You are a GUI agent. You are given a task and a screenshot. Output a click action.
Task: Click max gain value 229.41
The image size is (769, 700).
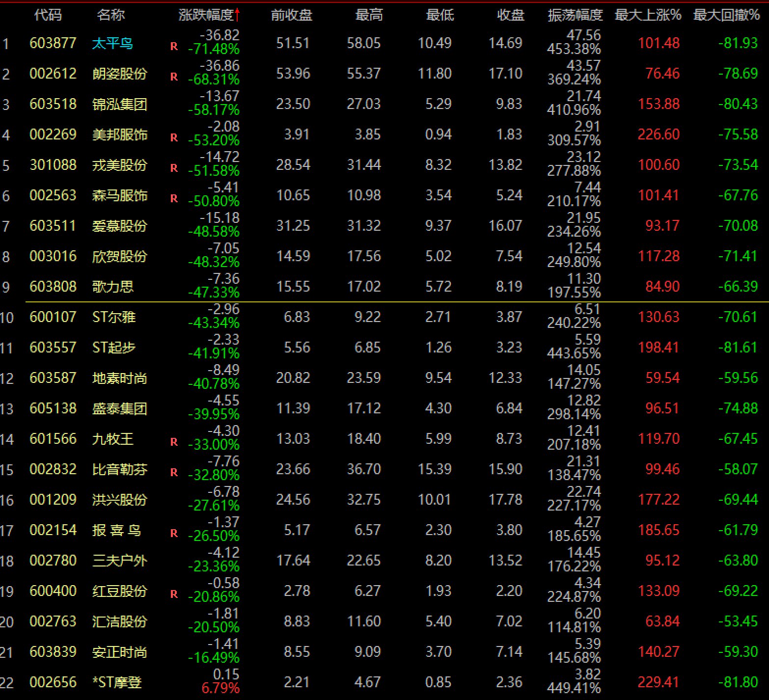point(659,682)
